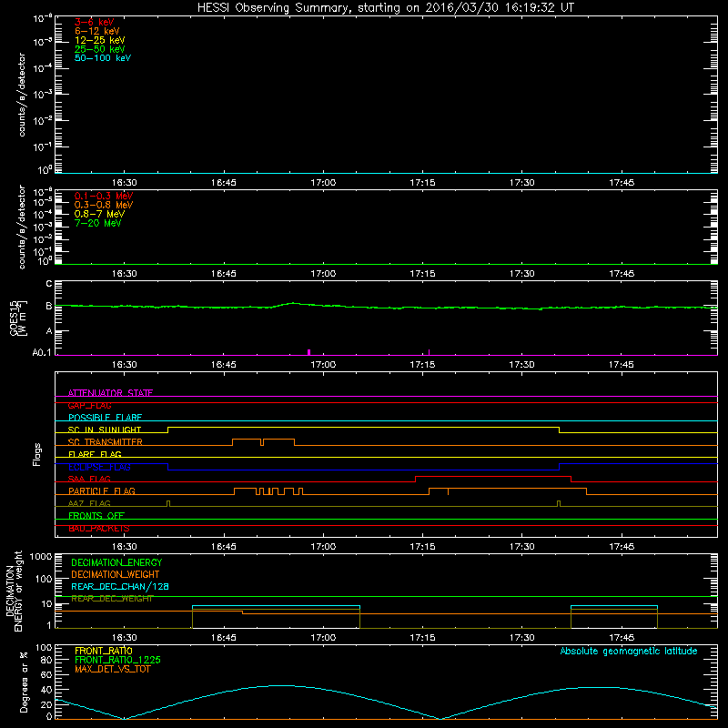This screenshot has width=728, height=728.
Task: Click the 16:45 time label under the top keV panel
Action: point(223,183)
